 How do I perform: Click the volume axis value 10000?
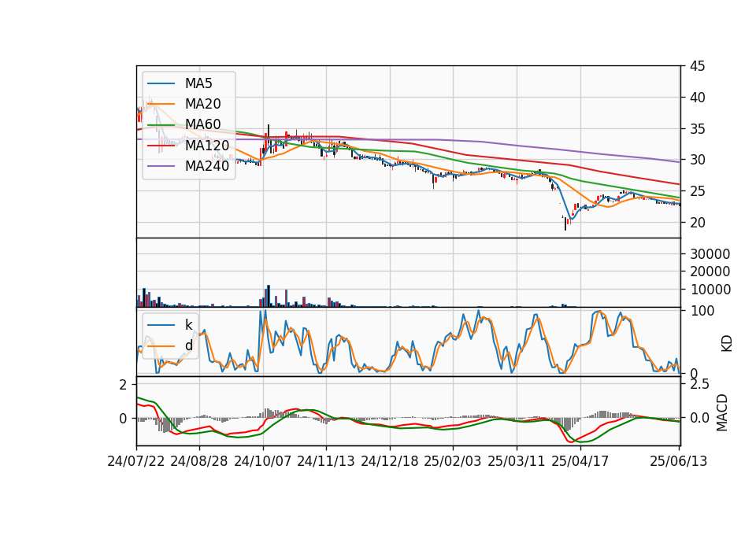pos(710,290)
